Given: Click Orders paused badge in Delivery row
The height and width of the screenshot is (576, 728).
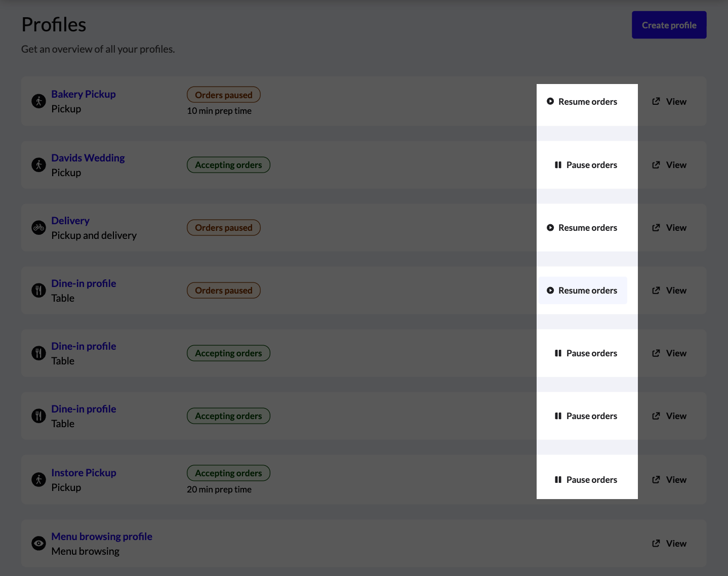Looking at the screenshot, I should [223, 228].
